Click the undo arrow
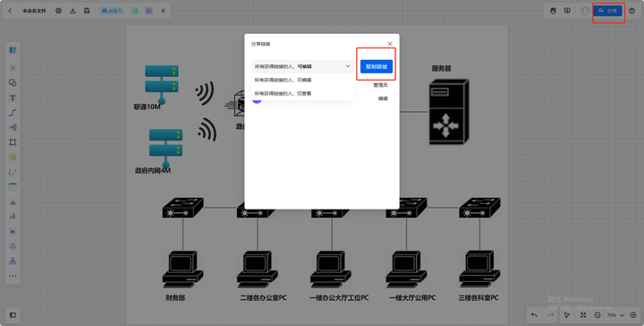The height and width of the screenshot is (326, 644). click(534, 315)
